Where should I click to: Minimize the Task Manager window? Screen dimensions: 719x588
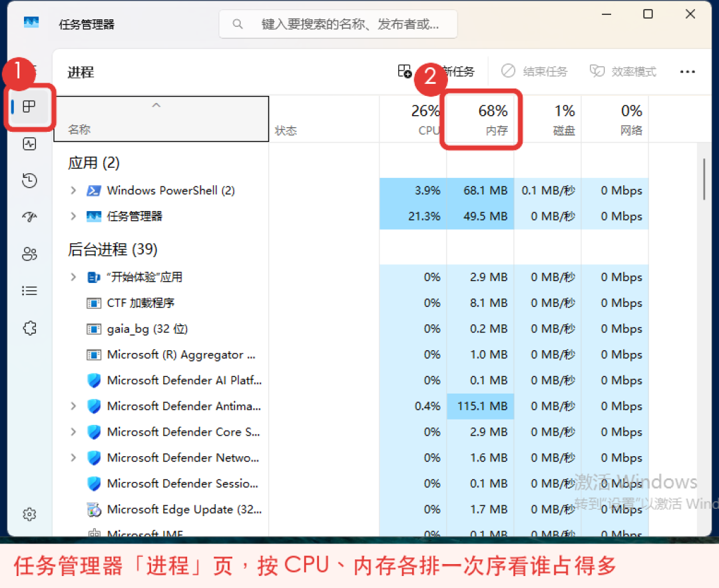[x=606, y=14]
